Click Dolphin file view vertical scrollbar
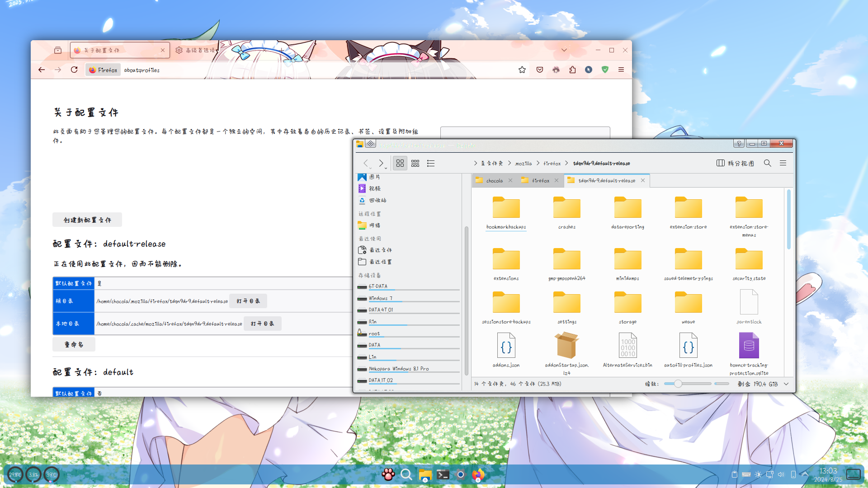Image resolution: width=868 pixels, height=488 pixels. (789, 220)
